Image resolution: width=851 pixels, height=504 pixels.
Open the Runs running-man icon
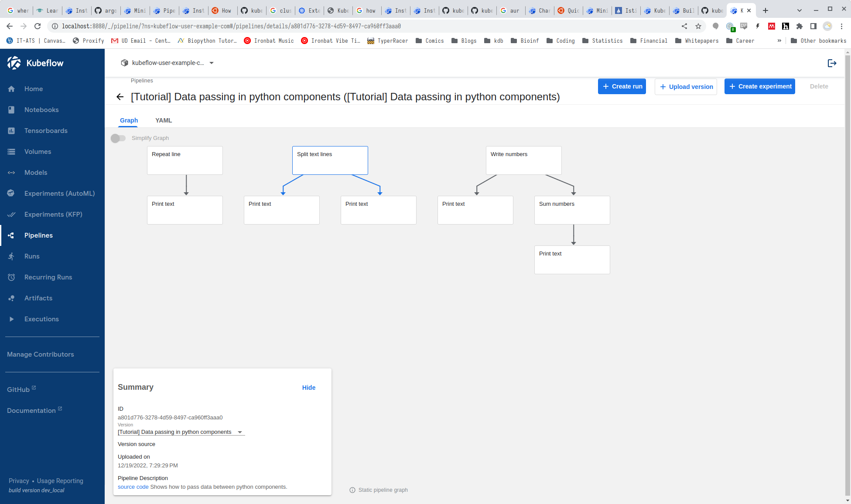click(11, 256)
